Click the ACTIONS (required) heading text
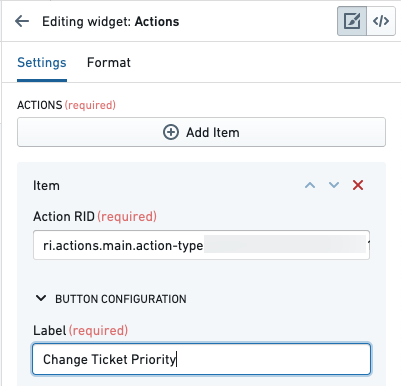Screen dimensions: 401x386 point(66,105)
